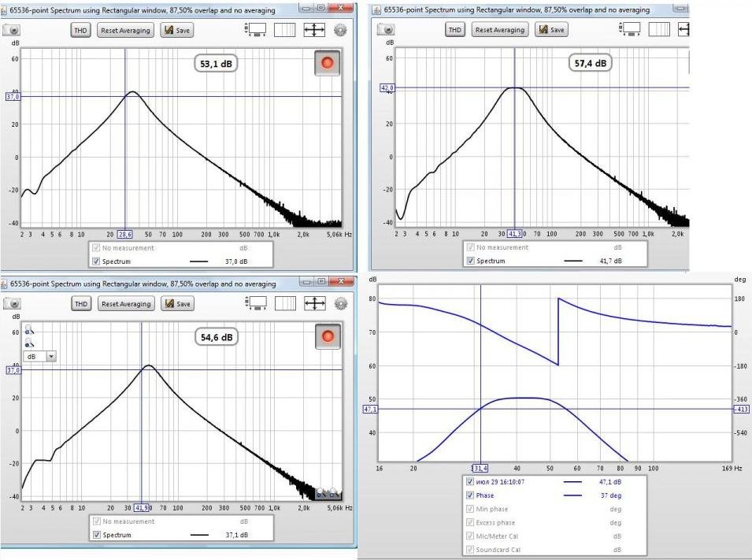Open the gear settings icon in the 54,6 dB window
Viewport: 752px width, 560px height.
340,303
